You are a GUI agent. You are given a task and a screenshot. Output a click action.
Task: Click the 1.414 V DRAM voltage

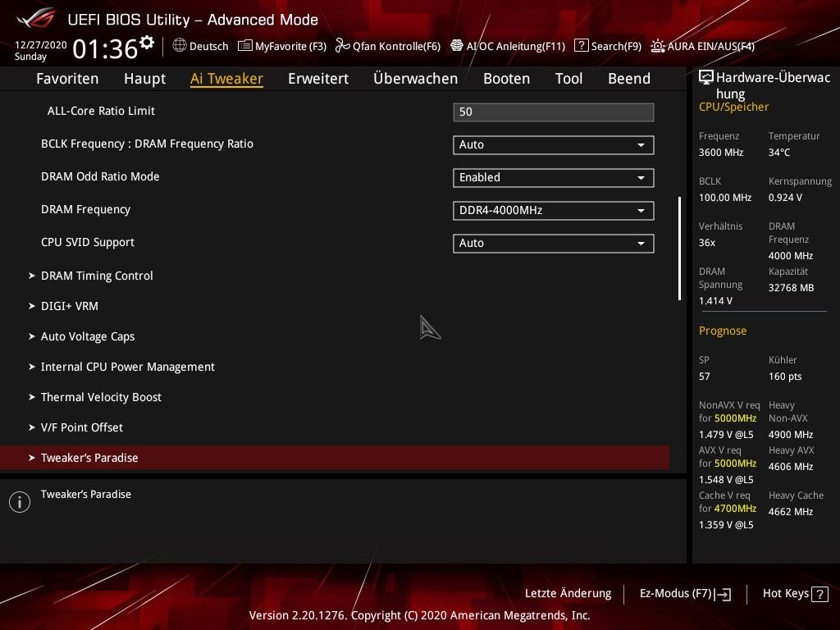(715, 301)
